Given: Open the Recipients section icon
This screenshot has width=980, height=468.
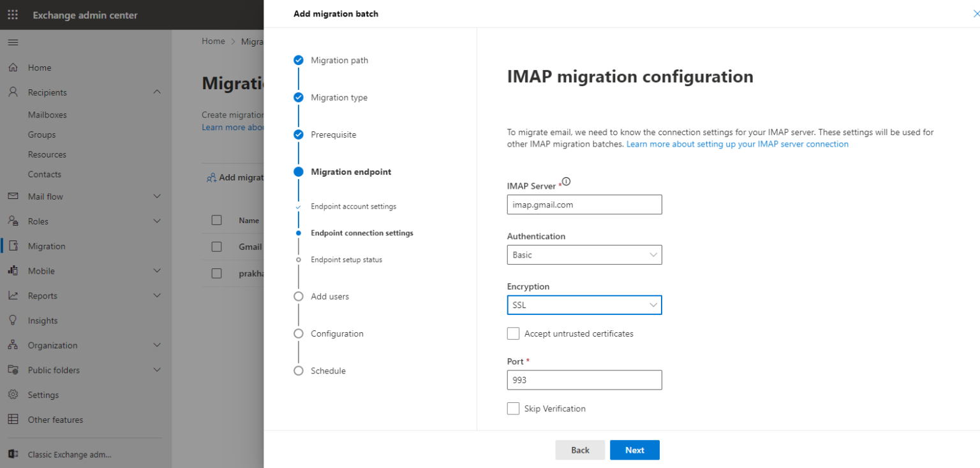Looking at the screenshot, I should tap(13, 91).
